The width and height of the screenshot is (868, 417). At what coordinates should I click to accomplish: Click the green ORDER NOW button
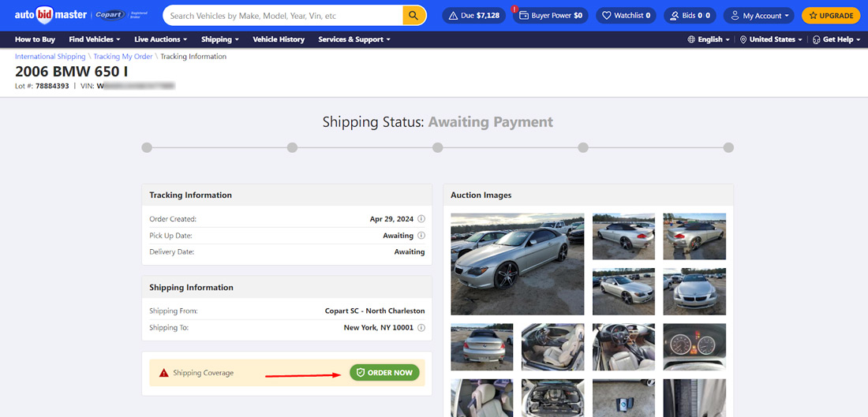(x=384, y=373)
